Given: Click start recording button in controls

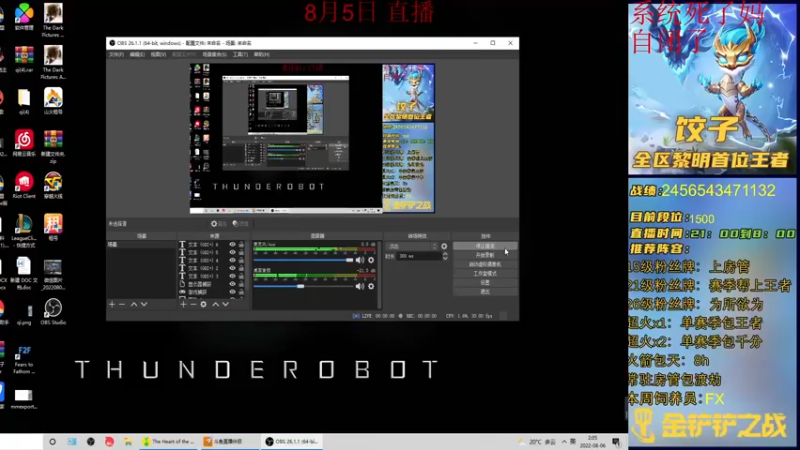Looking at the screenshot, I should [x=485, y=255].
